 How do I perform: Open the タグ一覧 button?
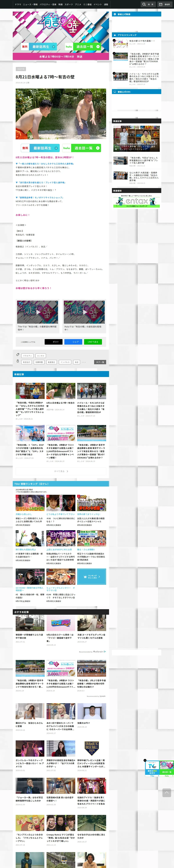pyautogui.click(x=100, y=362)
